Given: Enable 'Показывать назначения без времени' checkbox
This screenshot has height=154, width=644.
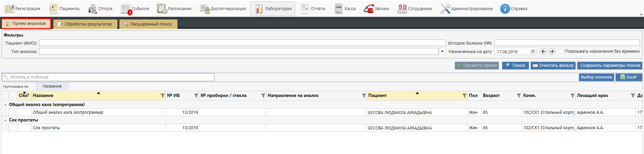Looking at the screenshot, I should pyautogui.click(x=561, y=51).
